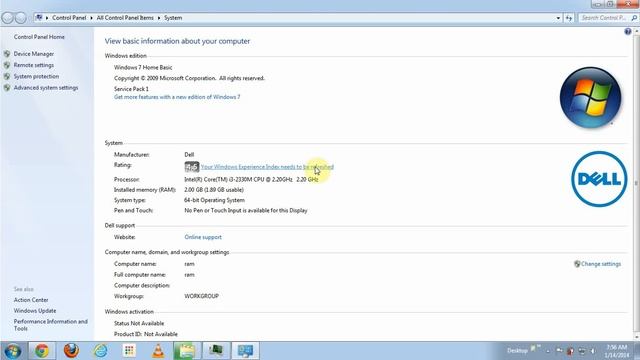Open Action Center under See also
Image resolution: width=640 pixels, height=360 pixels.
pos(31,300)
